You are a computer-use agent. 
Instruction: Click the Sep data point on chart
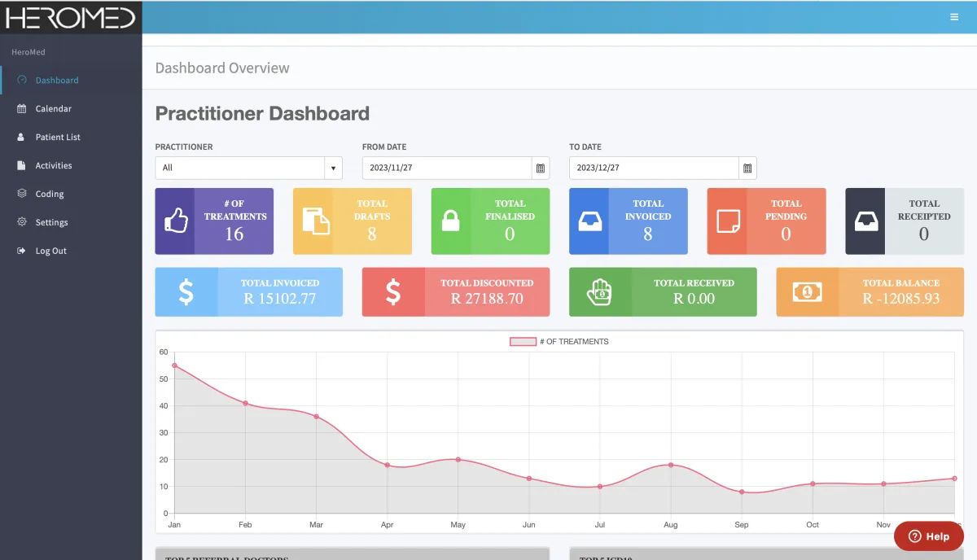tap(742, 492)
